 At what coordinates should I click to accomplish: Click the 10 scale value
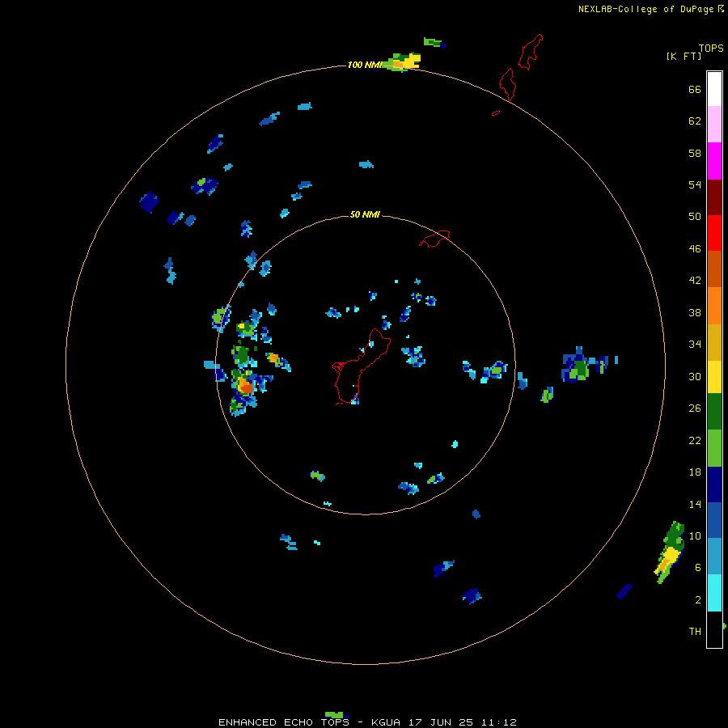pyautogui.click(x=695, y=535)
